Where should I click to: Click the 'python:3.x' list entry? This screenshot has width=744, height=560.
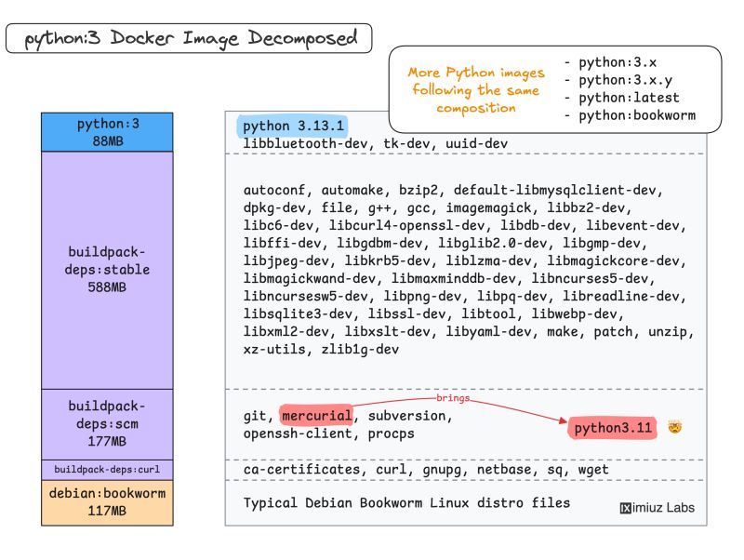click(x=617, y=62)
